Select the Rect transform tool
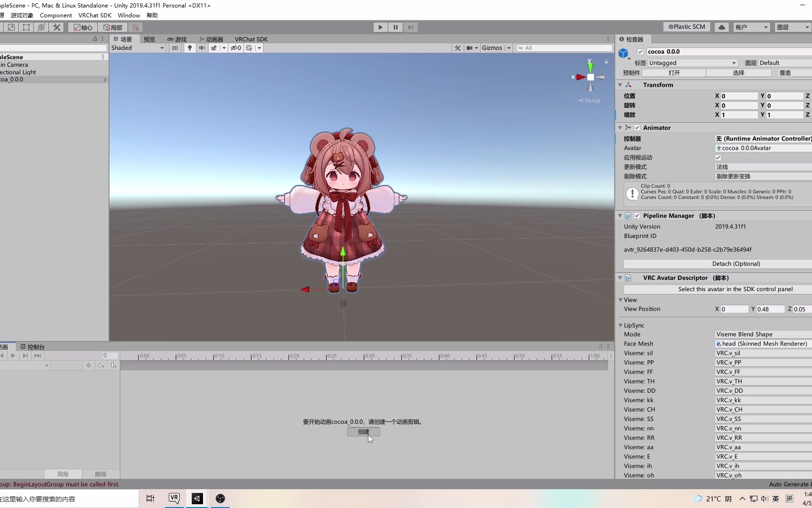 click(x=26, y=27)
